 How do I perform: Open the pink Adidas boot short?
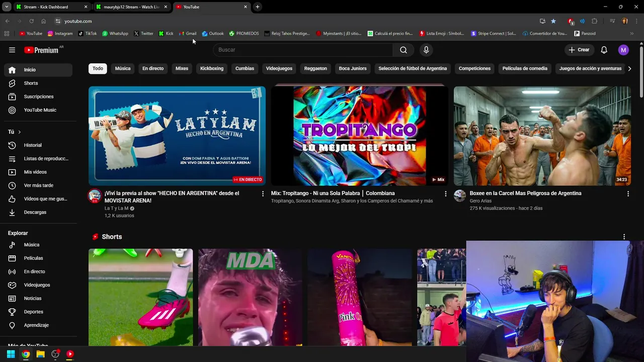coord(140,297)
